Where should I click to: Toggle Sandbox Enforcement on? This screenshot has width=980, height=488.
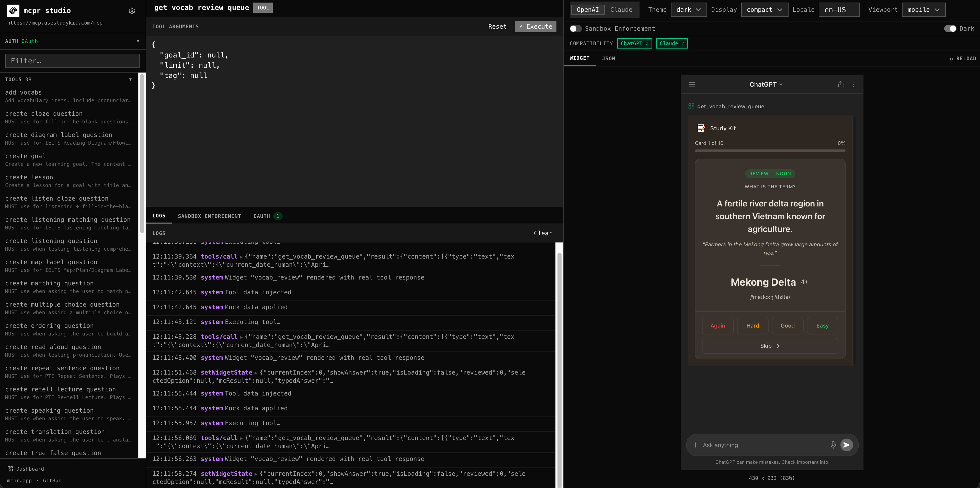click(576, 29)
